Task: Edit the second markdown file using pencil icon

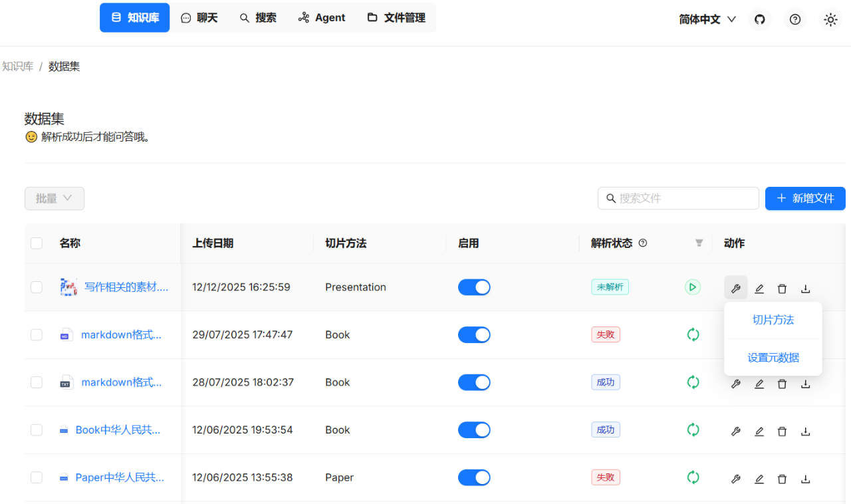Action: point(759,384)
